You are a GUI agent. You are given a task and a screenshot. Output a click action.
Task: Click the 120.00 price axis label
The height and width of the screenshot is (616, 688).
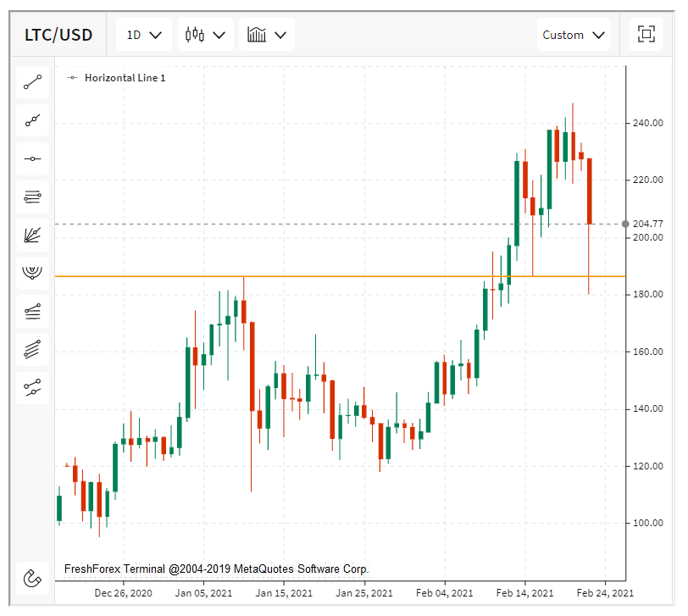(647, 466)
